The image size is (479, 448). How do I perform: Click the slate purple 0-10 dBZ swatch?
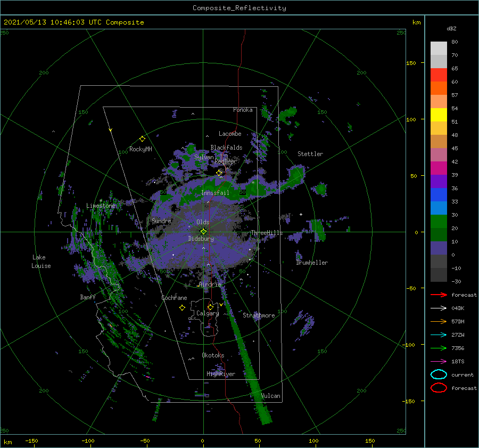[x=439, y=248]
